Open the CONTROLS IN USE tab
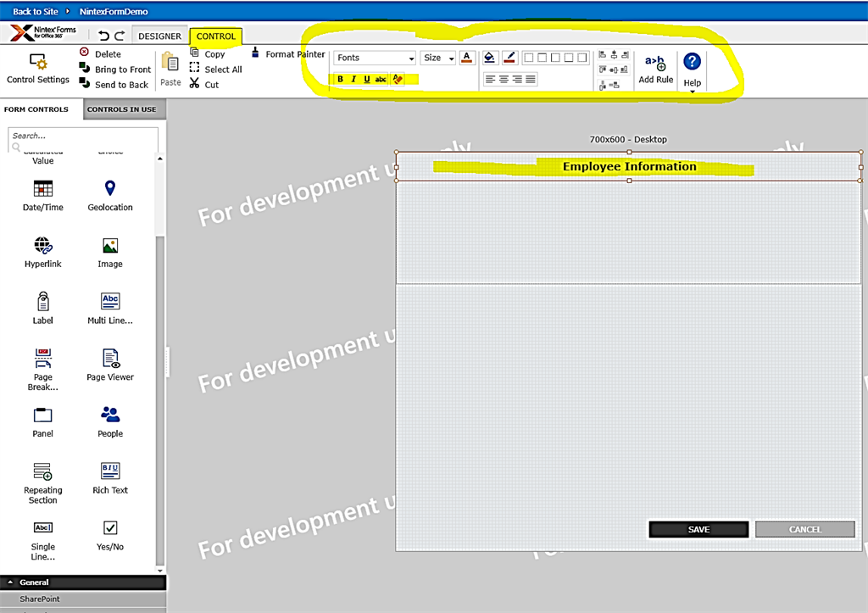 pyautogui.click(x=124, y=109)
